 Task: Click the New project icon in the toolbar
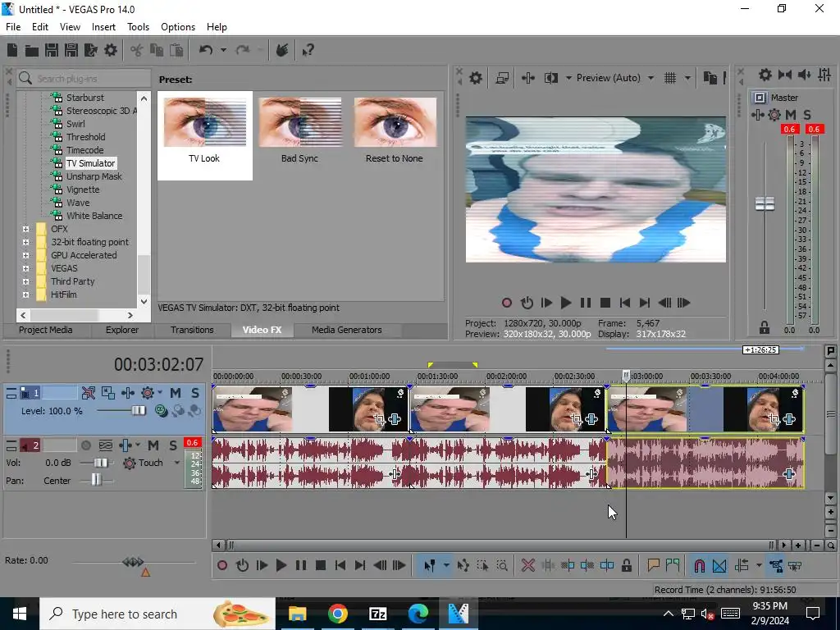pos(12,50)
